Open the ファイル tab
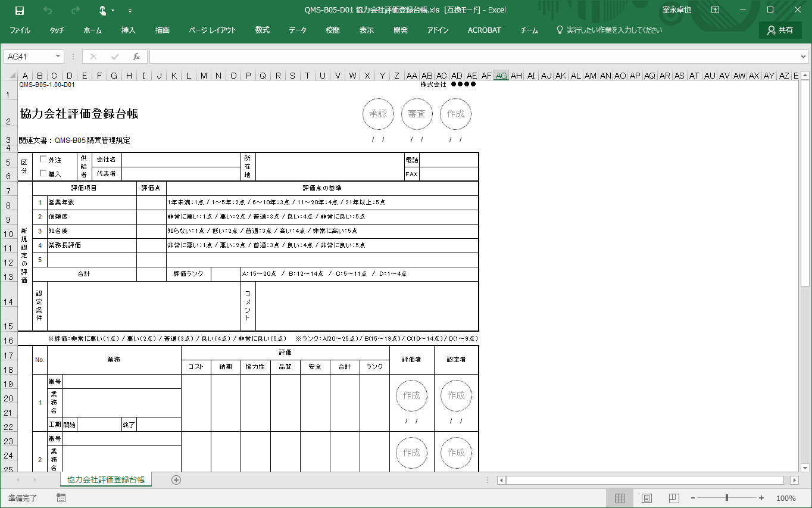812x508 pixels. point(20,30)
